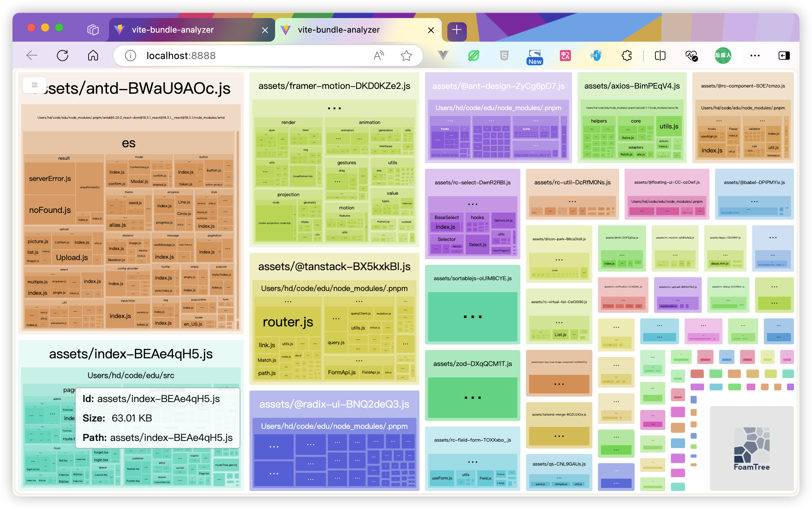This screenshot has width=812, height=509.
Task: Click the BaseSelect folder in rc-select
Action: [x=447, y=217]
